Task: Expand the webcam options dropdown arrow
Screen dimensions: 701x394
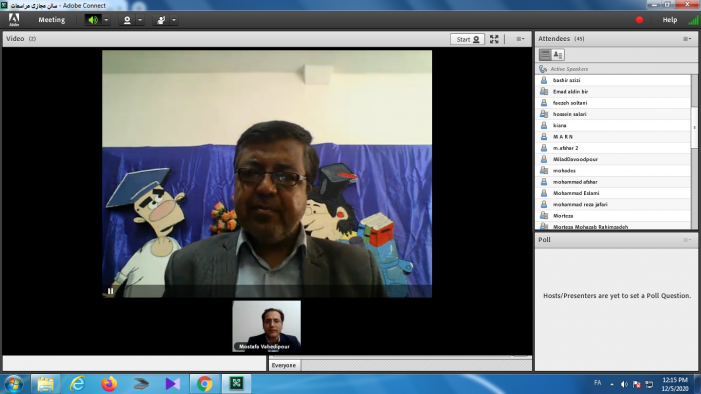Action: pyautogui.click(x=140, y=20)
